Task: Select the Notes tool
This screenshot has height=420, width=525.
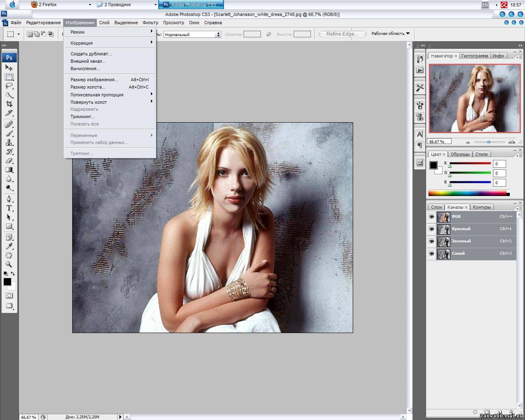Action: [9, 237]
